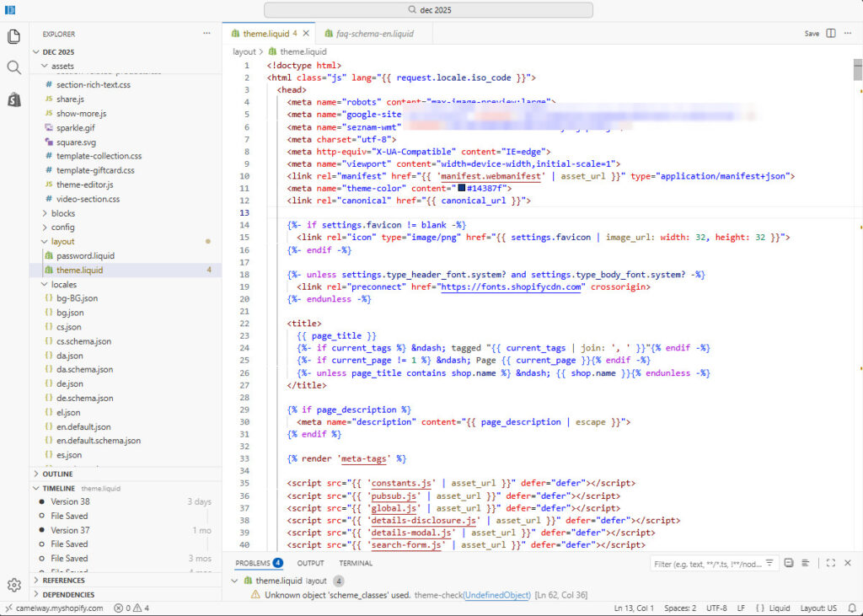Maximize the bottom panel
Image resolution: width=863 pixels, height=616 pixels.
pyautogui.click(x=830, y=563)
